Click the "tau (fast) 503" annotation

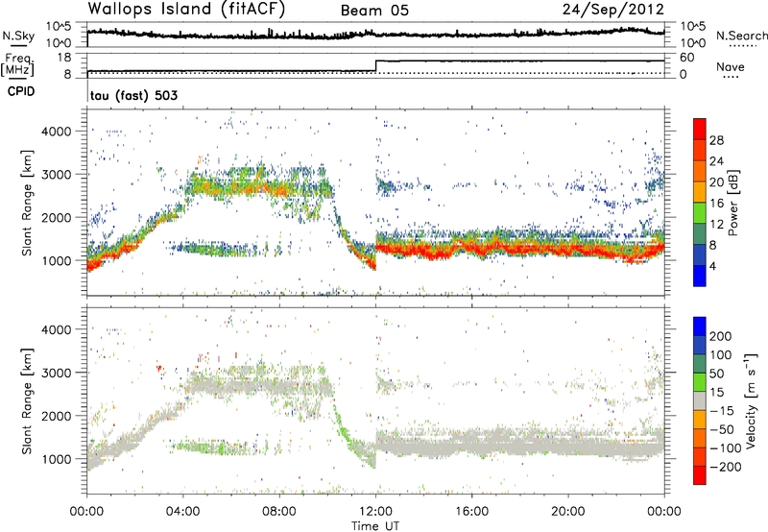coord(133,95)
